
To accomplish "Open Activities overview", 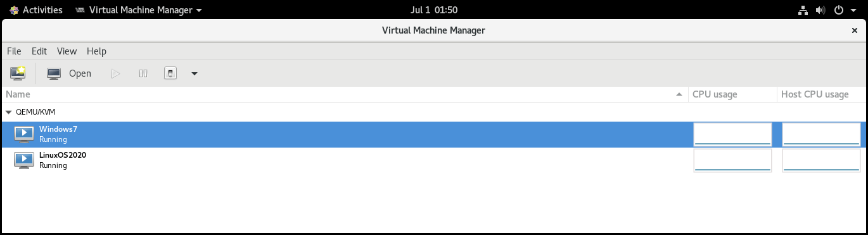I will tap(35, 10).
